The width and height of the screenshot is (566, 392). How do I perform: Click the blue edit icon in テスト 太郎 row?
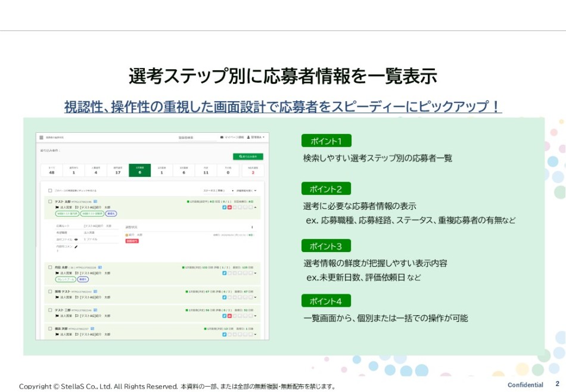pos(224,207)
